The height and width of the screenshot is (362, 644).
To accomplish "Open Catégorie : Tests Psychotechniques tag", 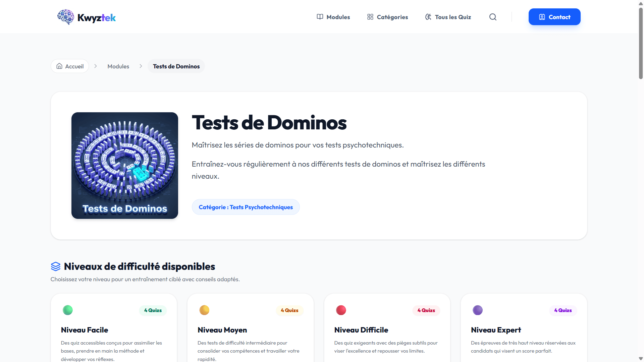I will tap(246, 207).
